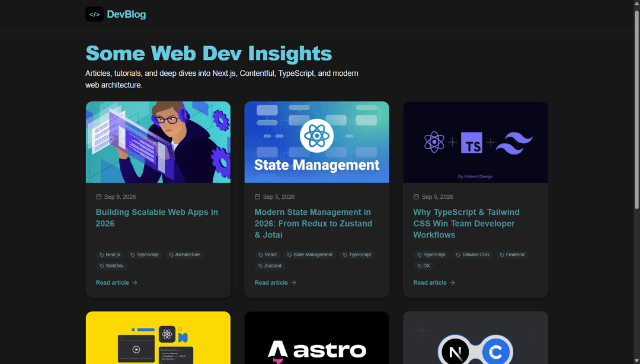Select the DX tag

pos(424,266)
